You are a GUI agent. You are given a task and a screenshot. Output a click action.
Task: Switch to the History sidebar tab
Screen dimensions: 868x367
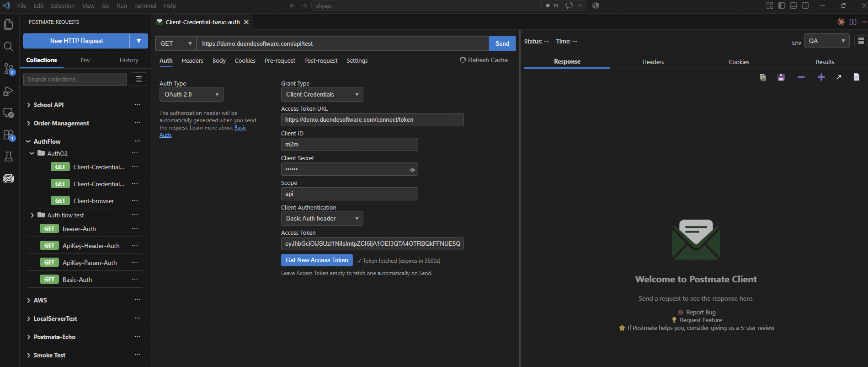point(129,60)
